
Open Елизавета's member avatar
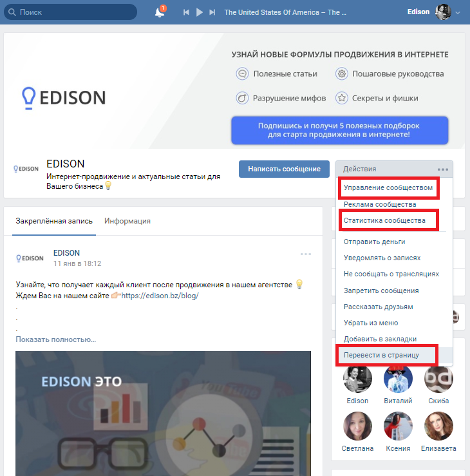[438, 426]
